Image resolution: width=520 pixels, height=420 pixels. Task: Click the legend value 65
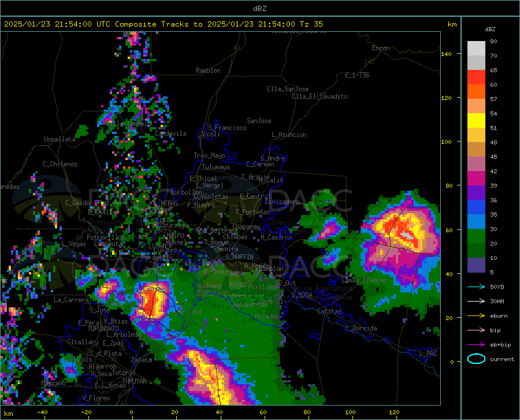click(493, 70)
